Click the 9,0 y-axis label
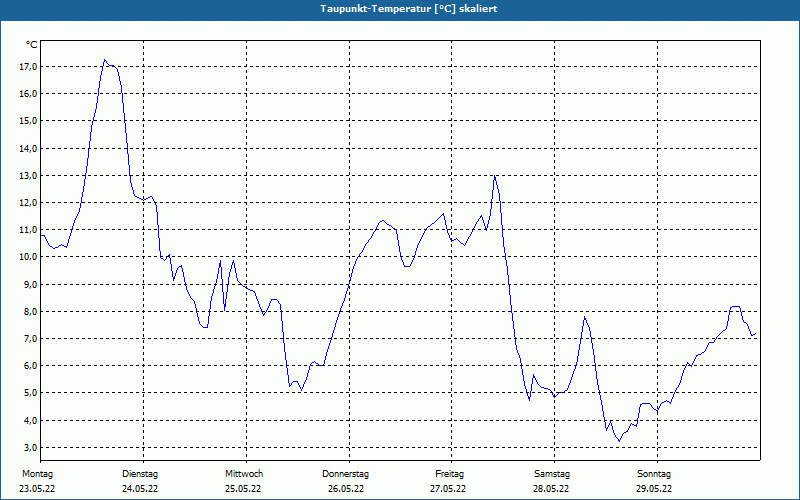 (x=30, y=284)
